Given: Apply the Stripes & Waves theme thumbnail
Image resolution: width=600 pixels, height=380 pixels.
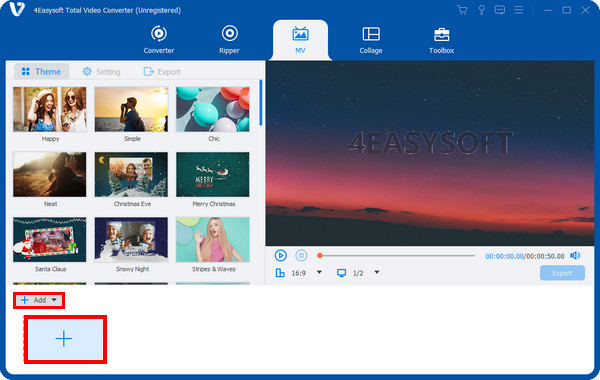Looking at the screenshot, I should point(213,240).
